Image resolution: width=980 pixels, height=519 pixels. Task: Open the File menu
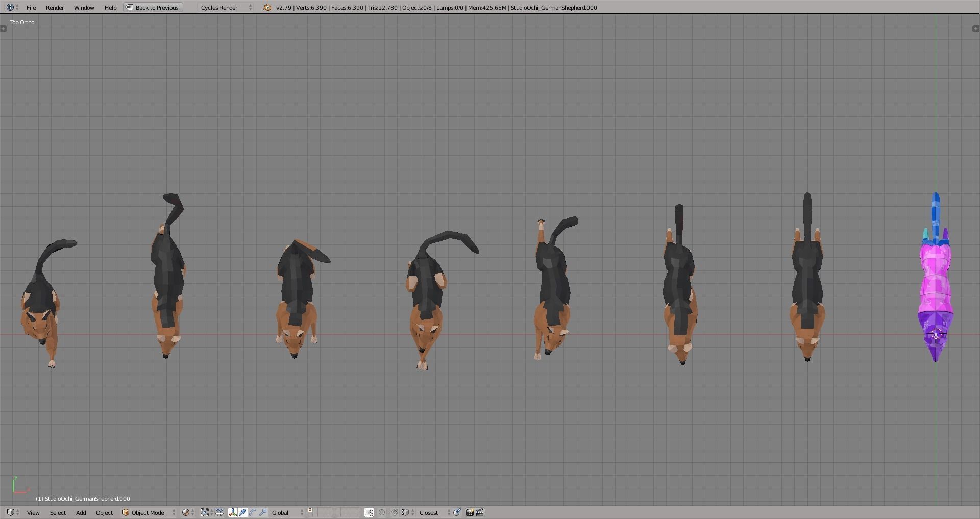pyautogui.click(x=31, y=7)
